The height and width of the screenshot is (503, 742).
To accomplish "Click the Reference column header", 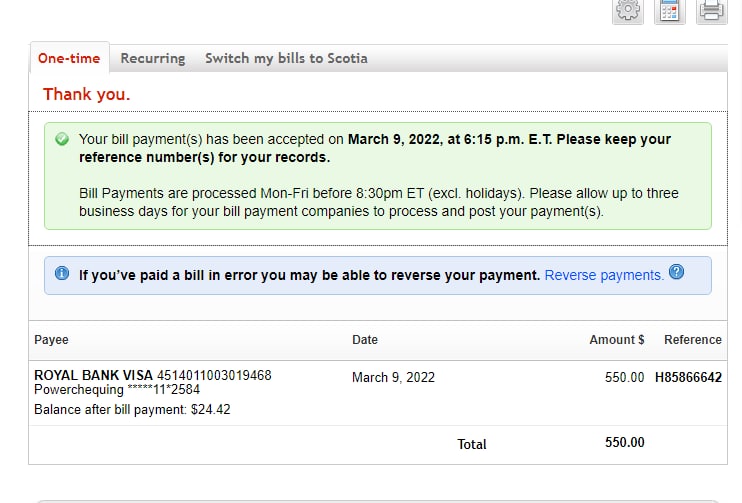I will 693,340.
